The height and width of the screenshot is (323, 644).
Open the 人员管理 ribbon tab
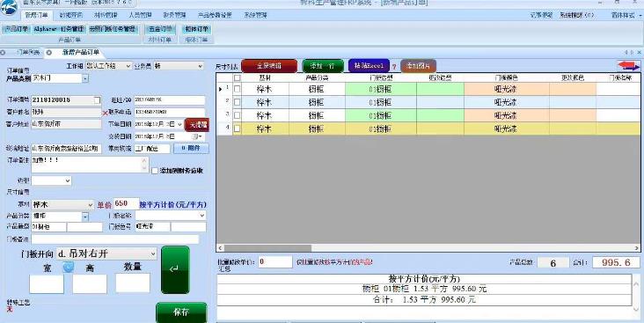tap(140, 15)
